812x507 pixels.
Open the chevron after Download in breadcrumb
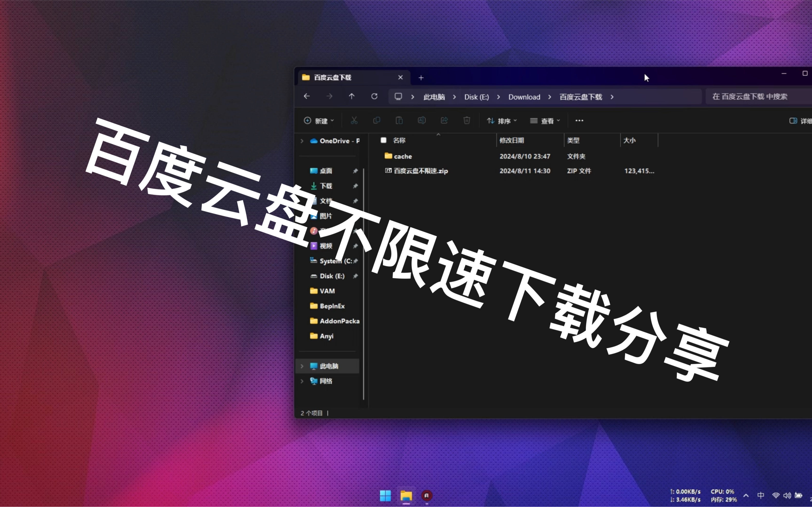coord(549,97)
